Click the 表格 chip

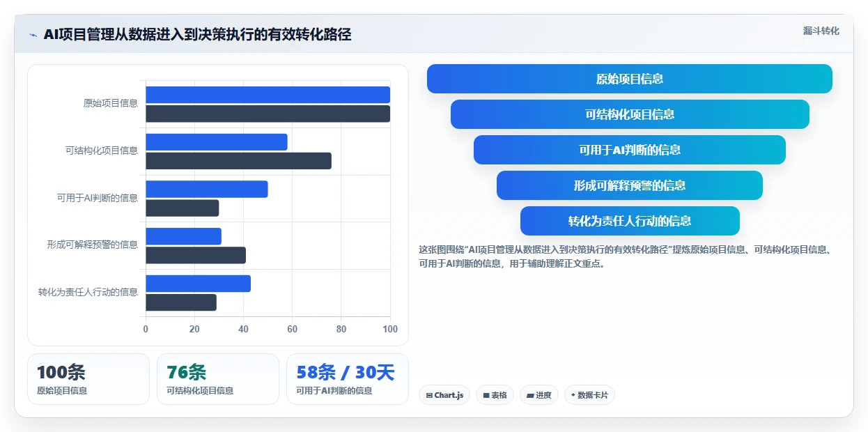tap(495, 395)
